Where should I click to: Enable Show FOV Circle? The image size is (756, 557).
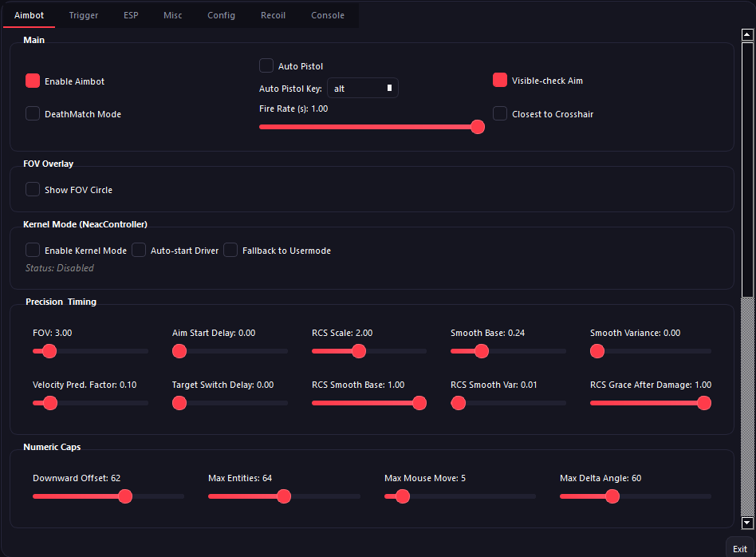point(33,189)
